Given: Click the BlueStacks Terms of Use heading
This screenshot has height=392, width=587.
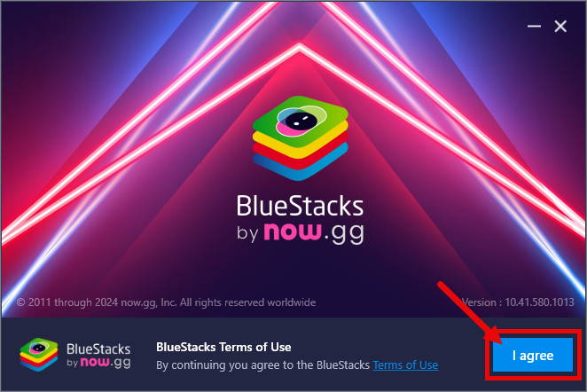Looking at the screenshot, I should pyautogui.click(x=223, y=347).
